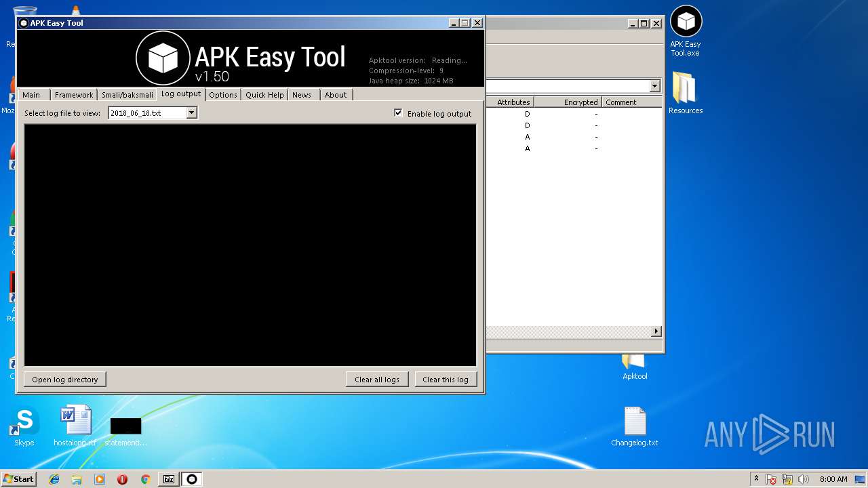Viewport: 868px width, 488px height.
Task: Click the APK Easy Tool cube logo
Action: (163, 58)
